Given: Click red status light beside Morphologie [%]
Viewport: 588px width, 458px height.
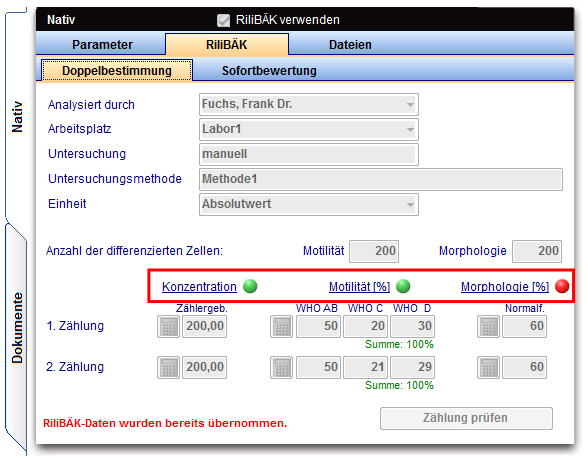Looking at the screenshot, I should [x=562, y=286].
